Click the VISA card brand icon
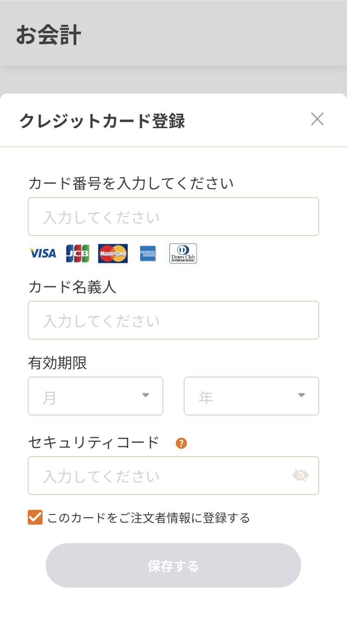347x644 pixels. [43, 254]
